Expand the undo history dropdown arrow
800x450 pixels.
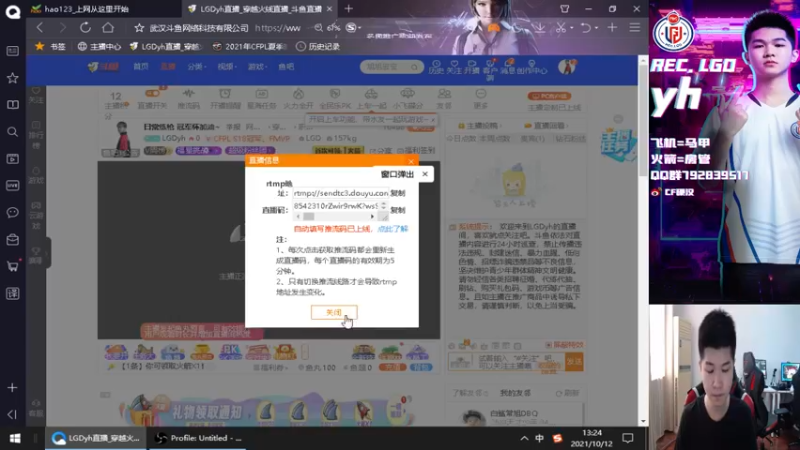(x=596, y=28)
